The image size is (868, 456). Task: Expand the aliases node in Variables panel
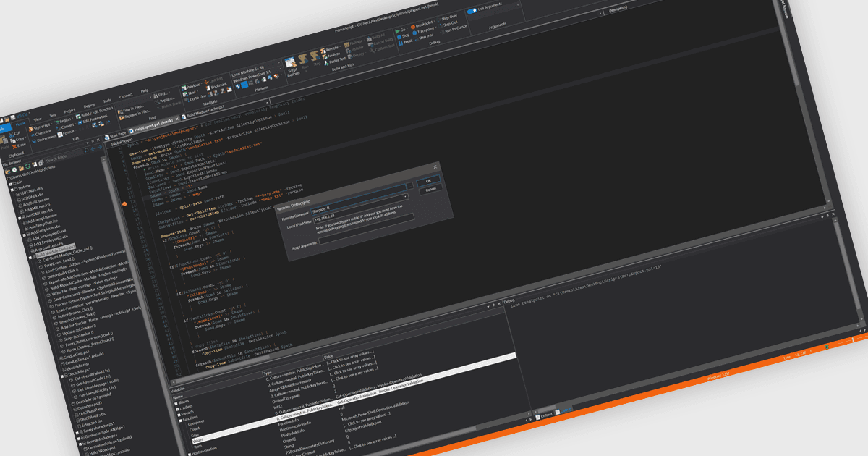[176, 404]
